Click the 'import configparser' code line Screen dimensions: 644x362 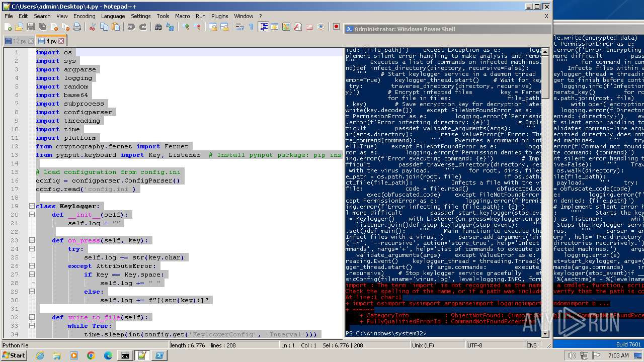tap(74, 112)
